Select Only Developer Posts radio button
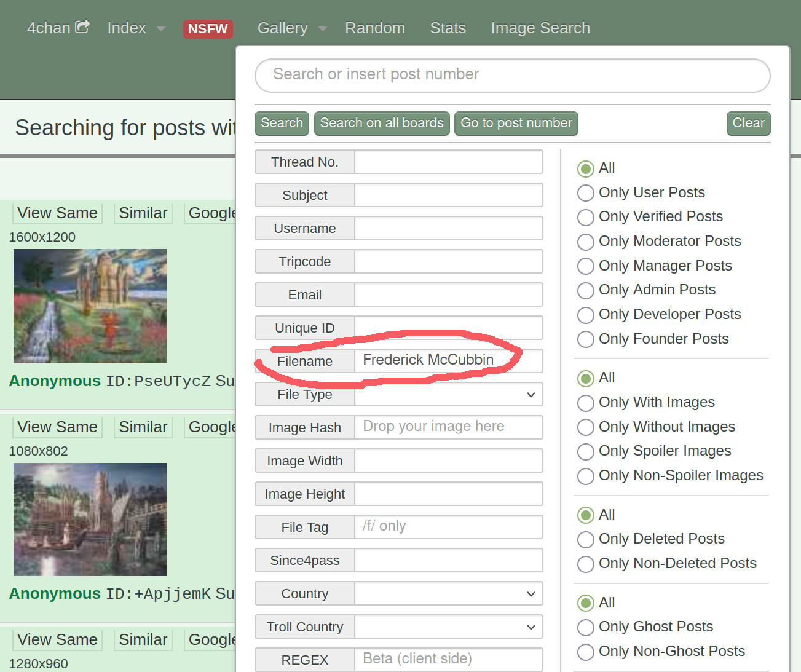Image resolution: width=801 pixels, height=672 pixels. pyautogui.click(x=586, y=315)
